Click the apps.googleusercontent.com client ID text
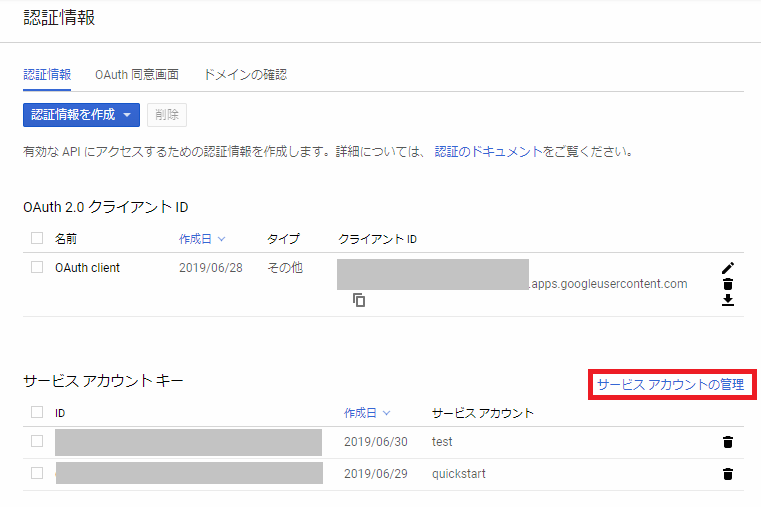Viewport: 761px width, 507px height. 609,284
